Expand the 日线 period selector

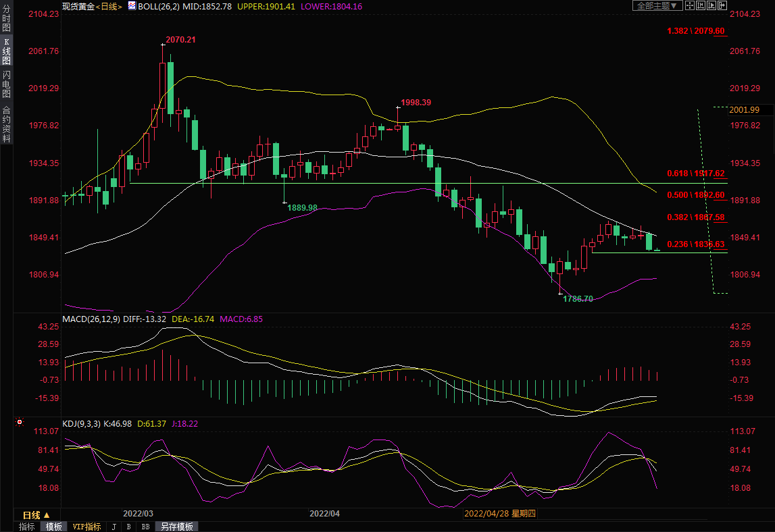pos(36,514)
